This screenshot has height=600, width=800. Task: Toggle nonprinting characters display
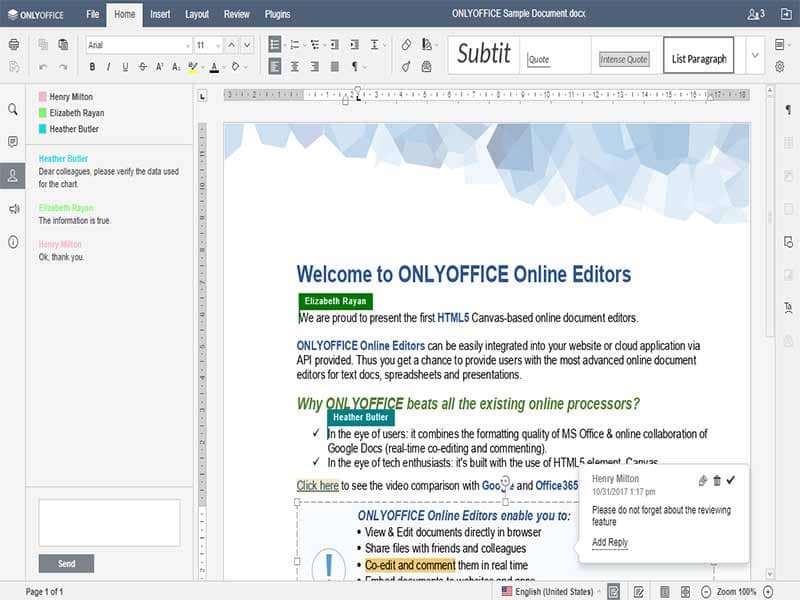point(355,66)
